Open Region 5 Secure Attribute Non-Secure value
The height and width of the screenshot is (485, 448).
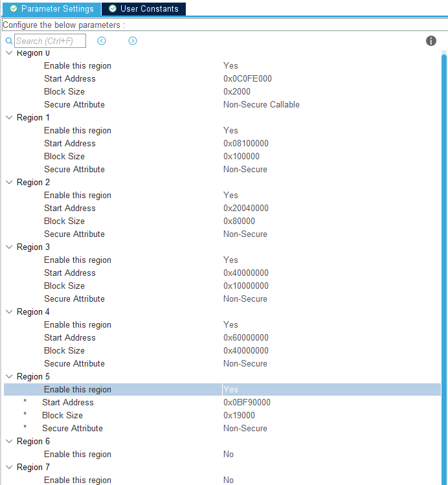click(245, 429)
